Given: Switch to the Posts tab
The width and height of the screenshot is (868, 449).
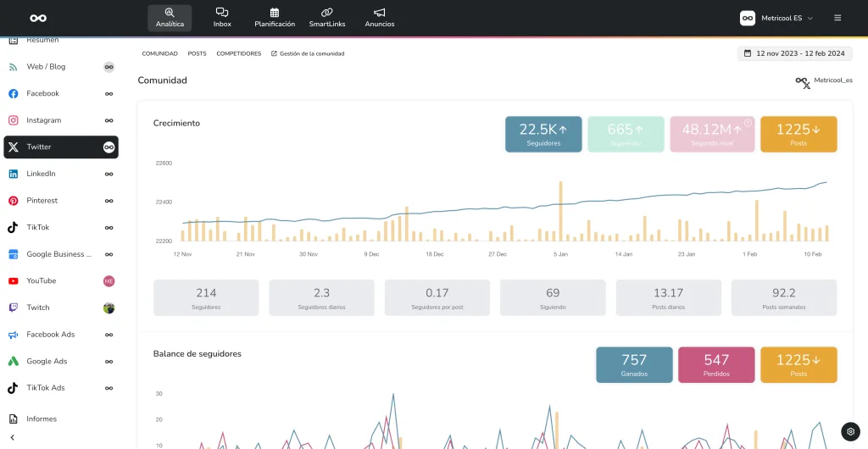Looking at the screenshot, I should pyautogui.click(x=197, y=53).
